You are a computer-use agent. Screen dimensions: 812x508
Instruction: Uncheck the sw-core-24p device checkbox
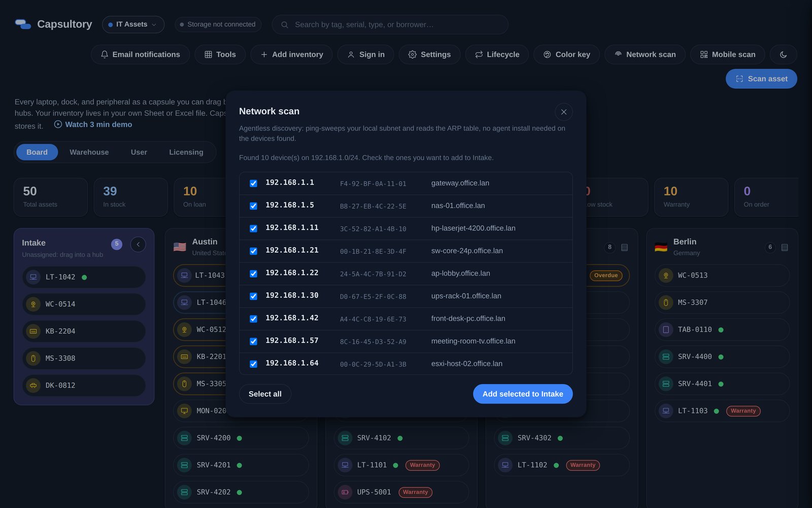click(x=253, y=251)
